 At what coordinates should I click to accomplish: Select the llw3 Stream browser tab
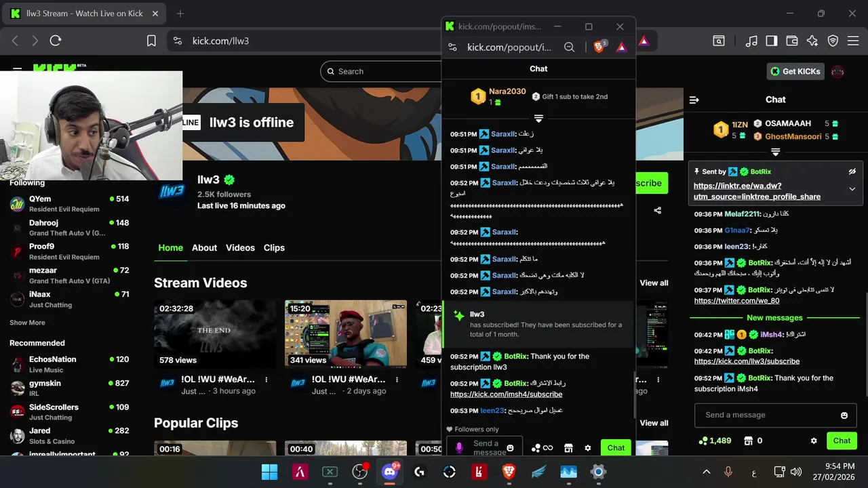point(85,14)
